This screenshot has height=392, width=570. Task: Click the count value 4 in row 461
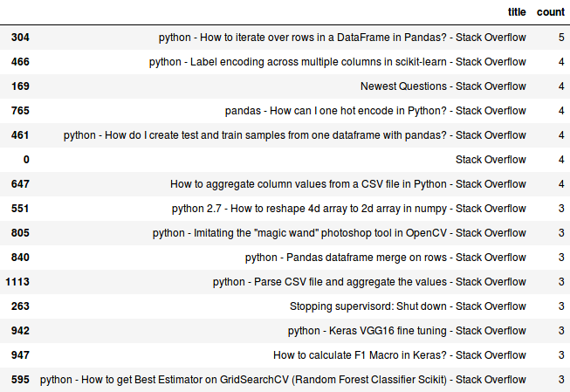[x=561, y=135]
